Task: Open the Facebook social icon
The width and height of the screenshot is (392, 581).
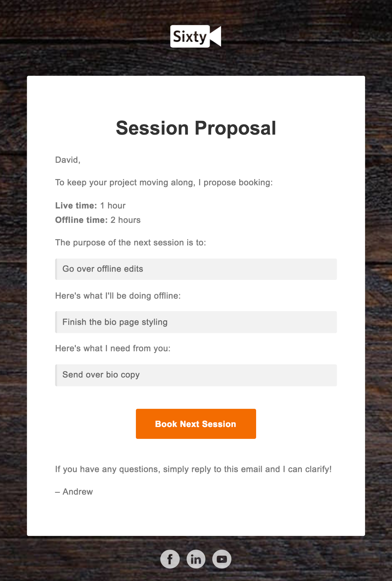Action: (x=170, y=559)
